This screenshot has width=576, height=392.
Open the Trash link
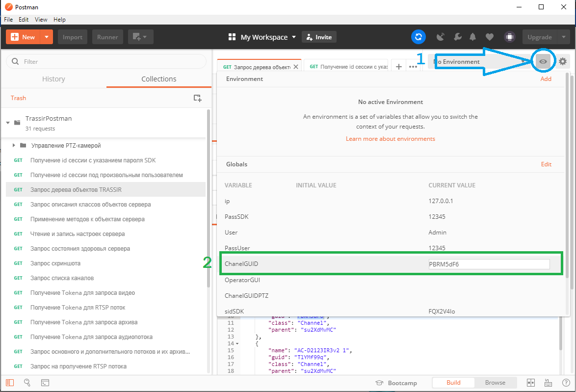[18, 98]
